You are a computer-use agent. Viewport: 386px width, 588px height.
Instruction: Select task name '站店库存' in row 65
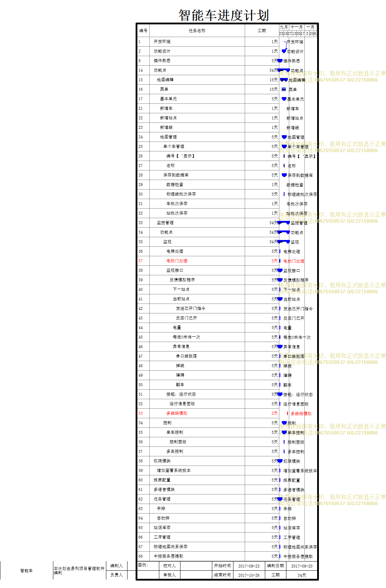coord(162,528)
